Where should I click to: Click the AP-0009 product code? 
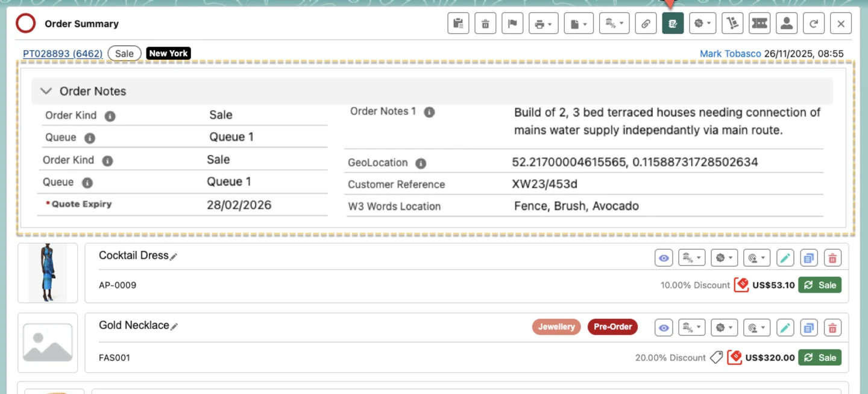(x=118, y=285)
